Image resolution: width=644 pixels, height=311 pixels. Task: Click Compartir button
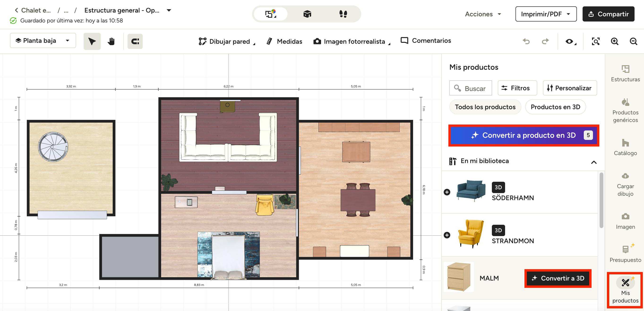click(x=608, y=14)
